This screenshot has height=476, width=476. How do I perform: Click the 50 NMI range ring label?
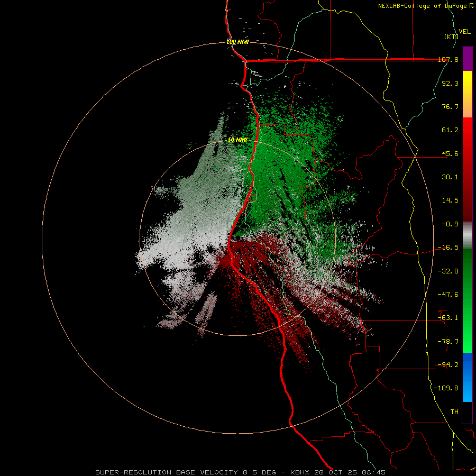tap(237, 140)
